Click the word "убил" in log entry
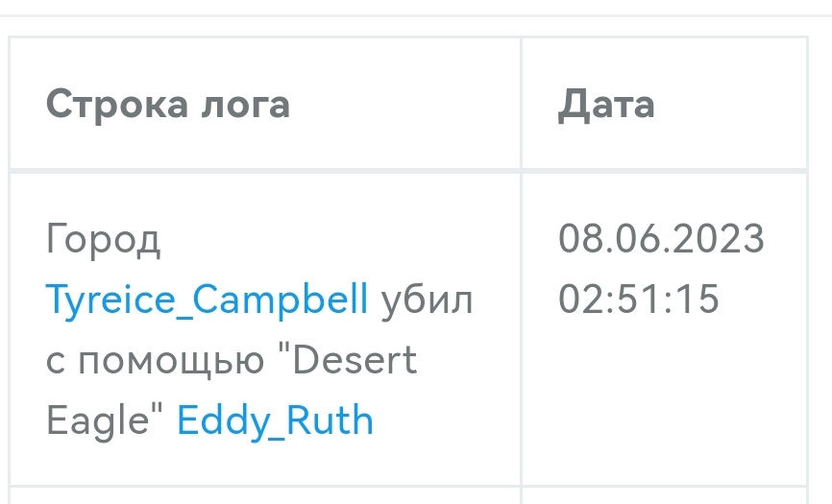 tap(428, 300)
